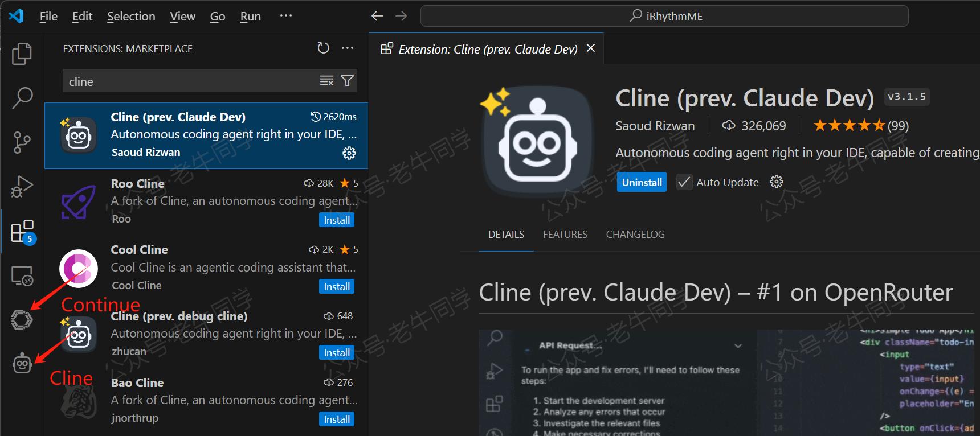Click publisher name jnorthrup

coord(134,418)
